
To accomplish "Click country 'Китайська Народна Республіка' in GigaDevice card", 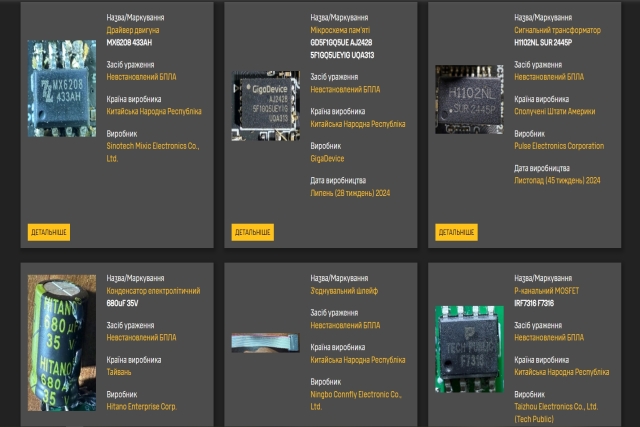I will [x=358, y=124].
